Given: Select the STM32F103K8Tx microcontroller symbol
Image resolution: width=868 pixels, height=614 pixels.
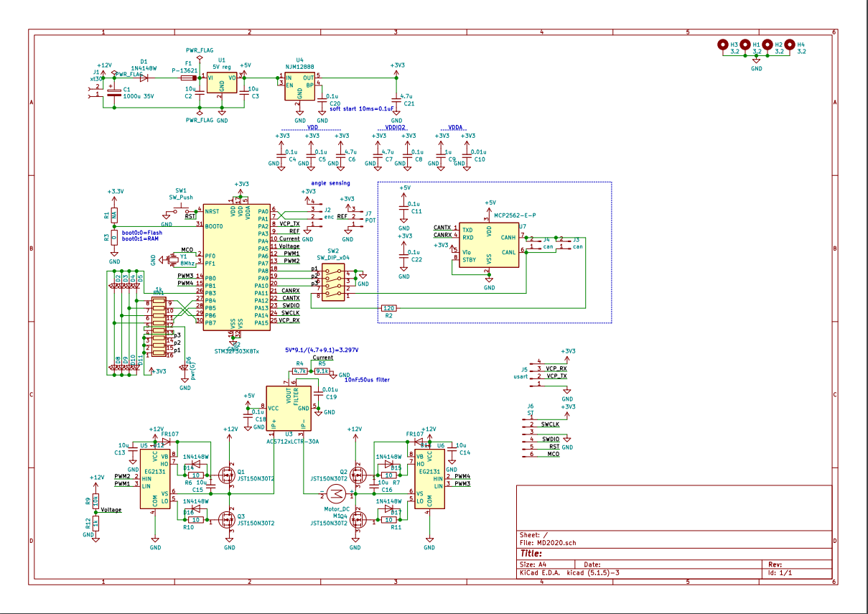Looking at the screenshot, I should 235,266.
